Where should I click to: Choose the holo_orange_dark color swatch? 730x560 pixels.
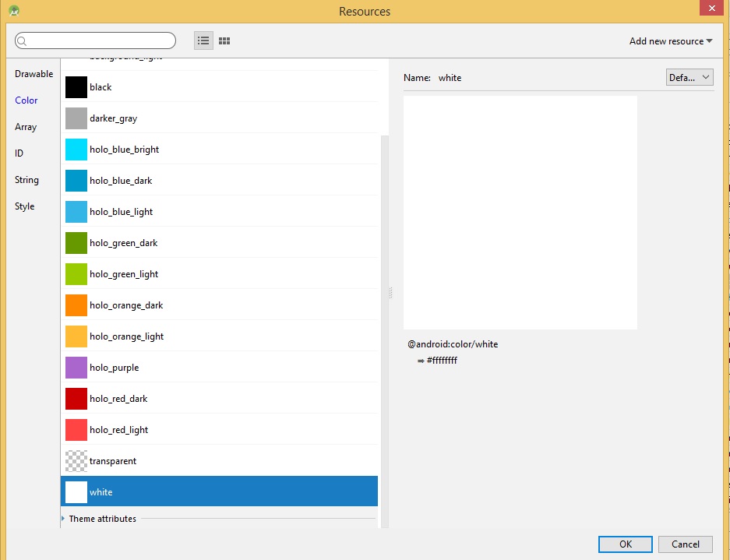tap(76, 305)
